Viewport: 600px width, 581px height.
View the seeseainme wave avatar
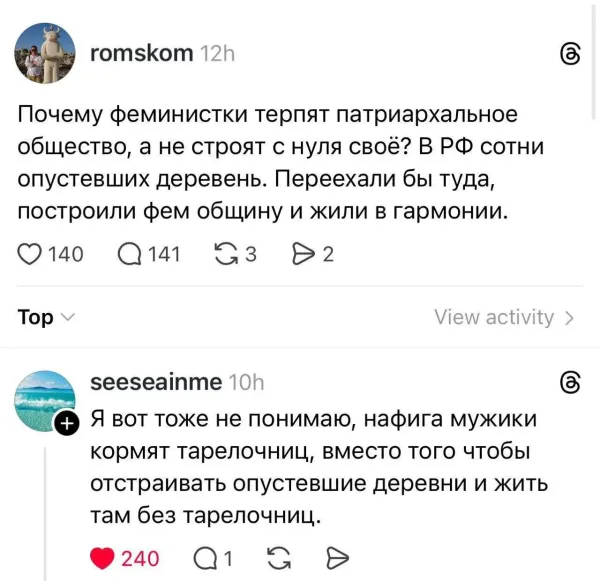(44, 401)
